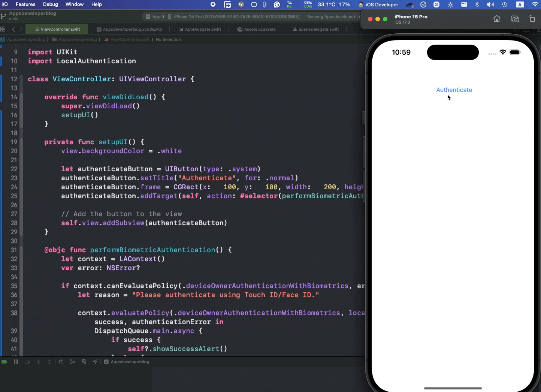The height and width of the screenshot is (392, 541).
Task: Expand the Appsdeveloperblog project breadcrumb
Action: click(x=24, y=39)
